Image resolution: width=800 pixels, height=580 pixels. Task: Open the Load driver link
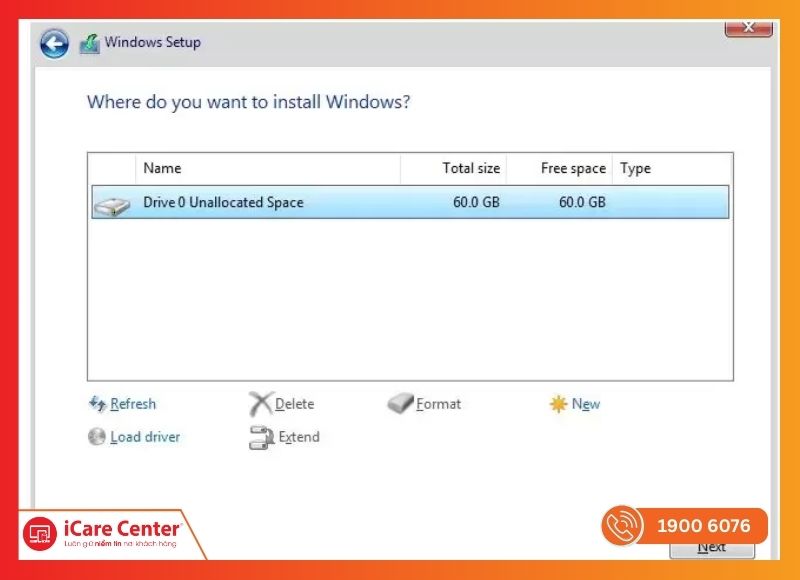click(x=145, y=437)
